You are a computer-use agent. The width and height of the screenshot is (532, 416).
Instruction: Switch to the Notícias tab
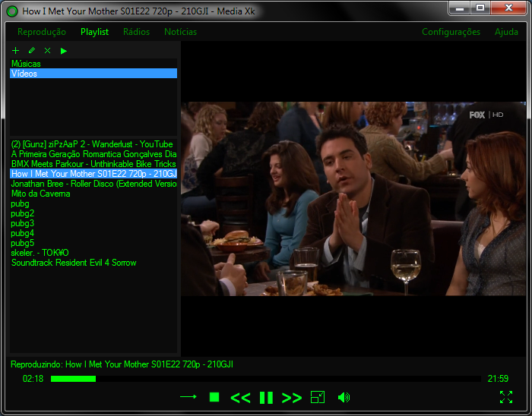tap(181, 32)
